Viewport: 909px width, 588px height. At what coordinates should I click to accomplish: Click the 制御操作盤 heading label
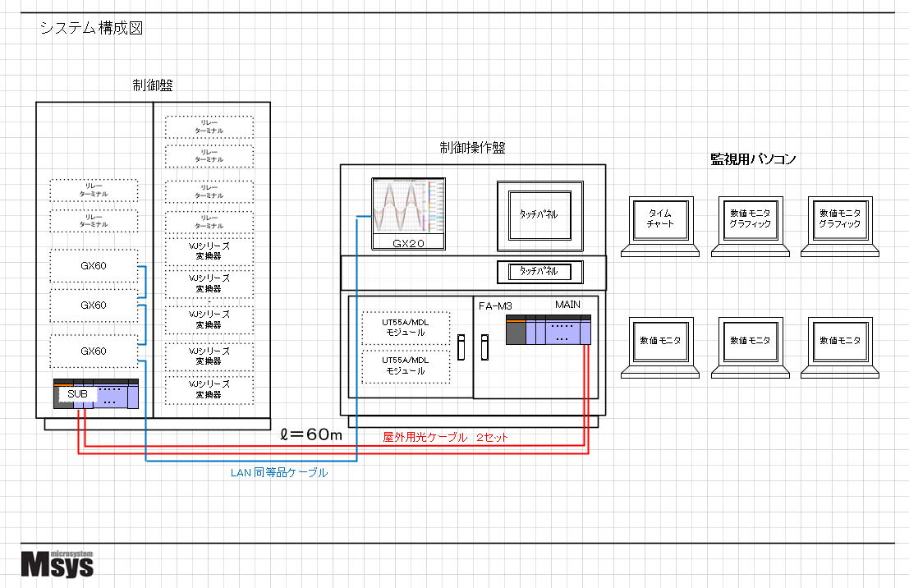[472, 148]
